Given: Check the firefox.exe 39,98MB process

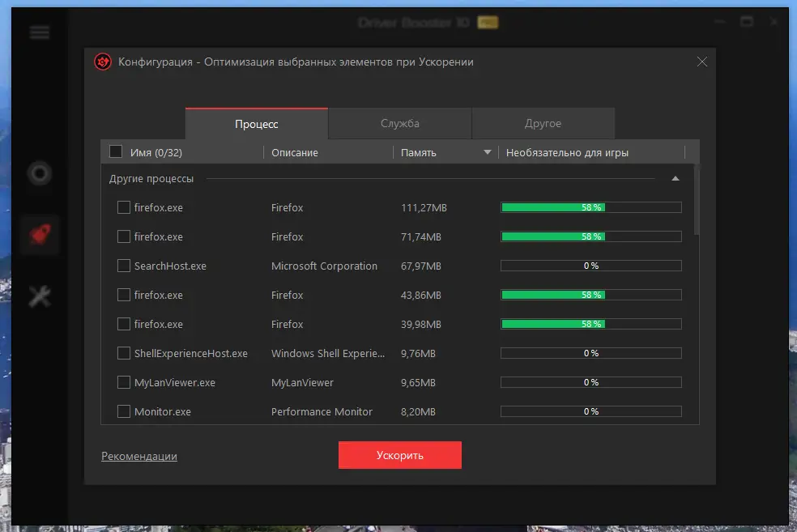Looking at the screenshot, I should pyautogui.click(x=123, y=324).
